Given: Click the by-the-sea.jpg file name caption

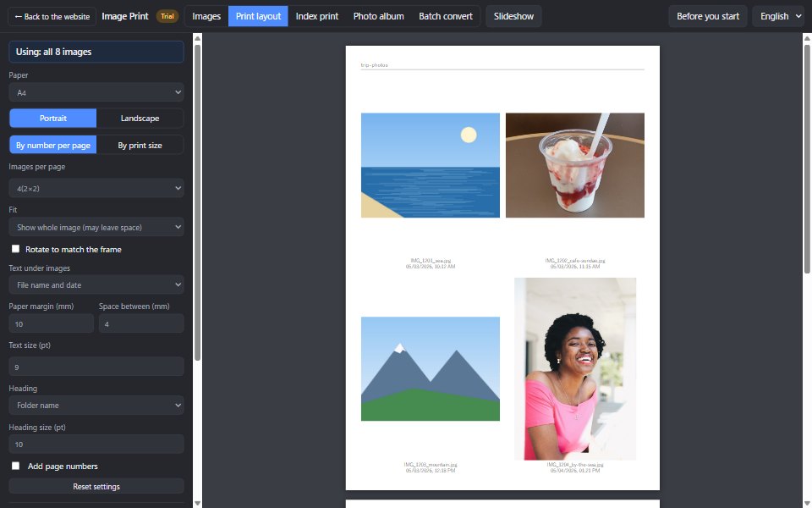Looking at the screenshot, I should [575, 465].
